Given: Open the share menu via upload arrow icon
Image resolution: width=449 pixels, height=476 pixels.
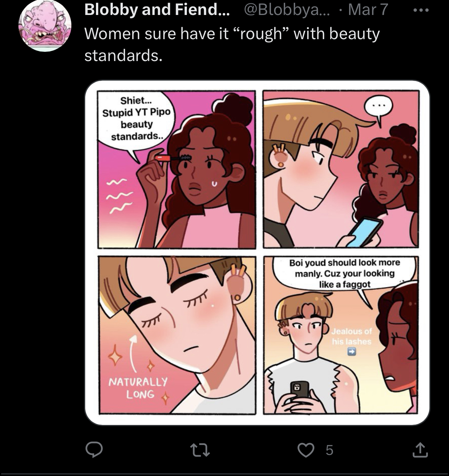Looking at the screenshot, I should [420, 450].
